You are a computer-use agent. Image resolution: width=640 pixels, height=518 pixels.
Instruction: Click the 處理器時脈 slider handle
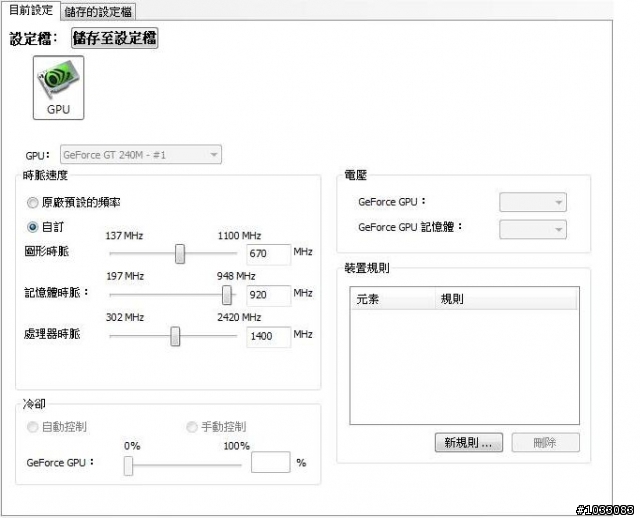[175, 336]
